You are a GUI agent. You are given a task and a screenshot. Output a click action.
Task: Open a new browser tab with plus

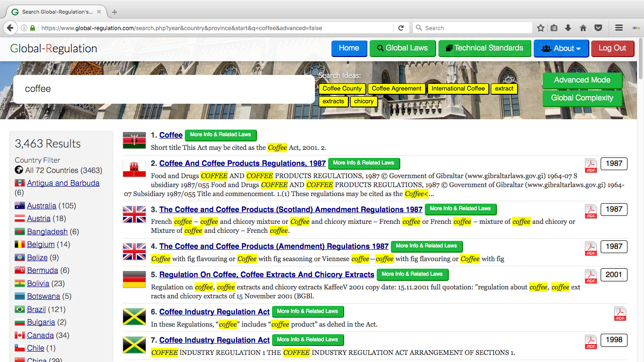coord(114,12)
